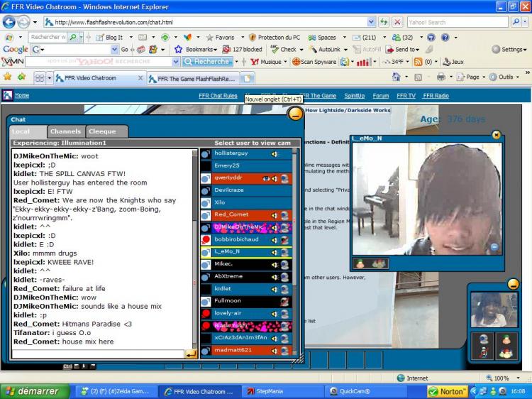Click the Forum link in the site navigation
The image size is (532, 399).
[x=381, y=95]
